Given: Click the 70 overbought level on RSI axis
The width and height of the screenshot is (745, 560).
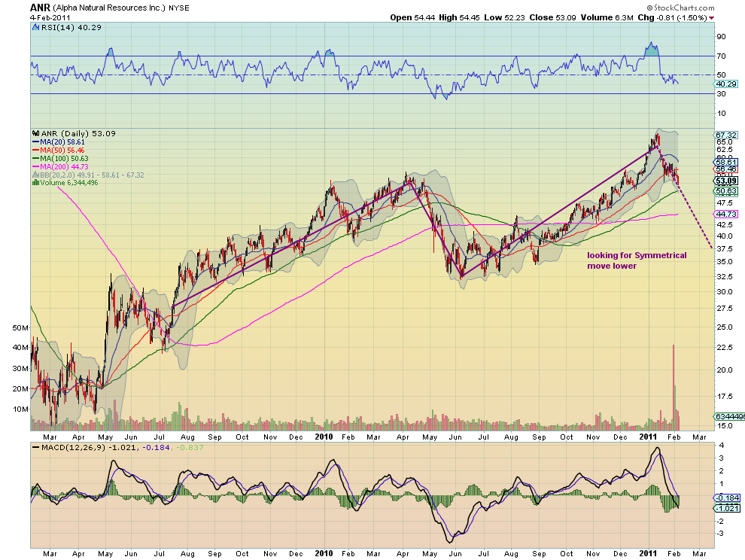Looking at the screenshot, I should (721, 56).
